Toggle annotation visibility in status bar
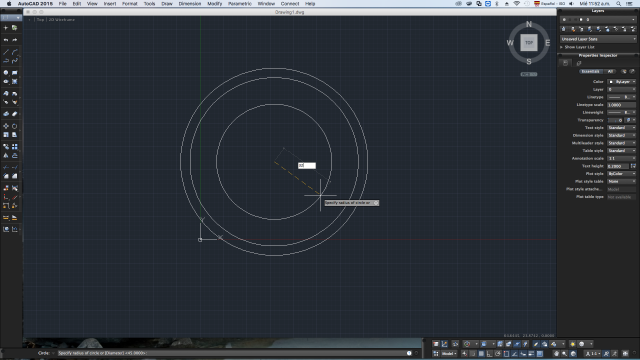 click(606, 353)
